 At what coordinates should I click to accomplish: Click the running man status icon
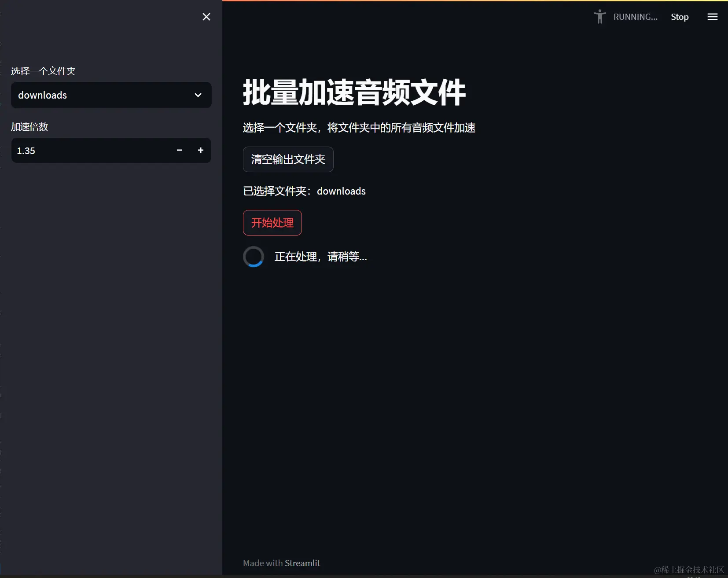[600, 17]
